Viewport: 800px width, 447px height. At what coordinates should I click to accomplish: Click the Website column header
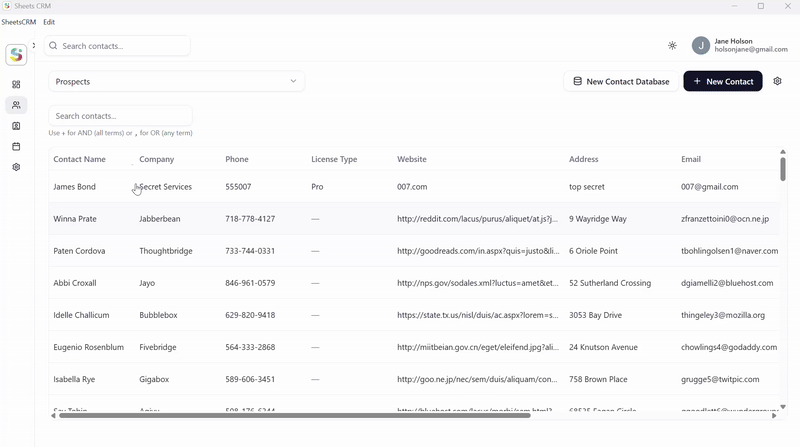click(x=412, y=159)
